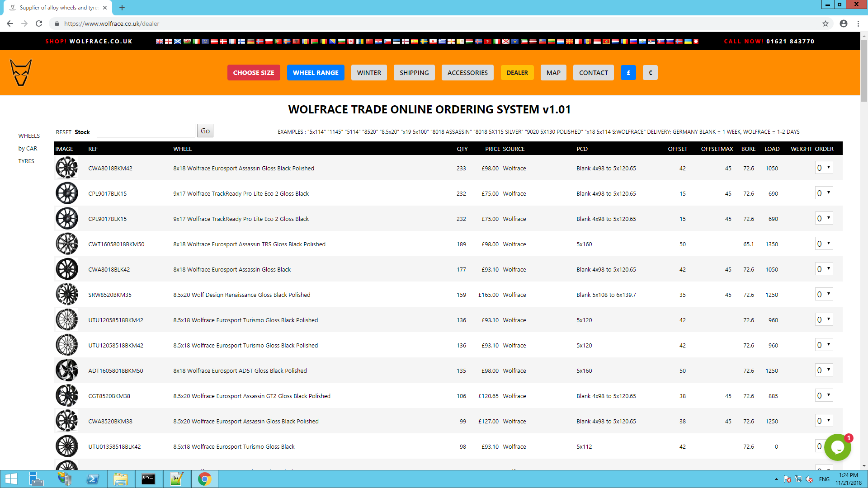
Task: Click the Assassin TRS wheel thumbnail
Action: [67, 244]
